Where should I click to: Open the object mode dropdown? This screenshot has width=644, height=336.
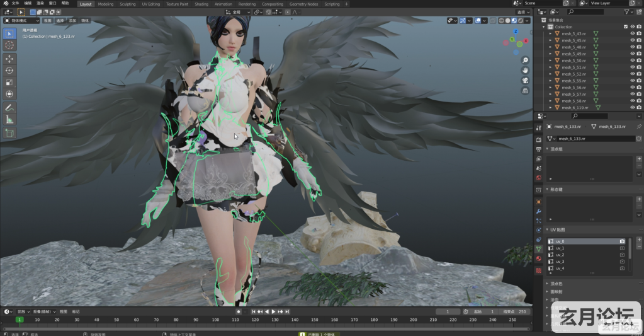pyautogui.click(x=21, y=20)
